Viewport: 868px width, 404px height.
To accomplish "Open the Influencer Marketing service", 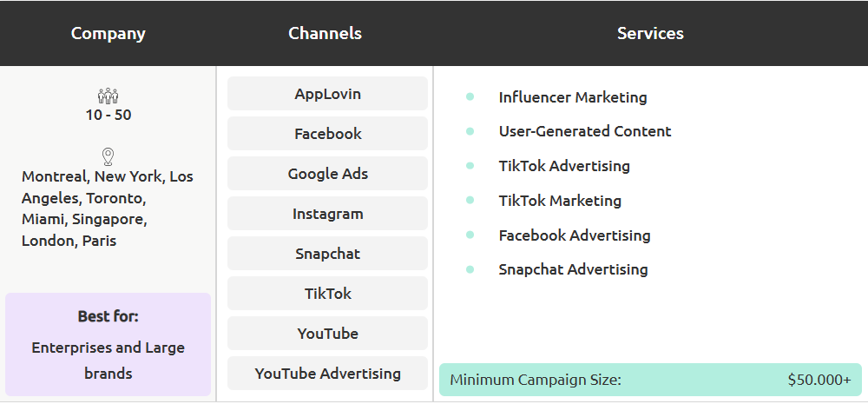I will click(x=572, y=97).
